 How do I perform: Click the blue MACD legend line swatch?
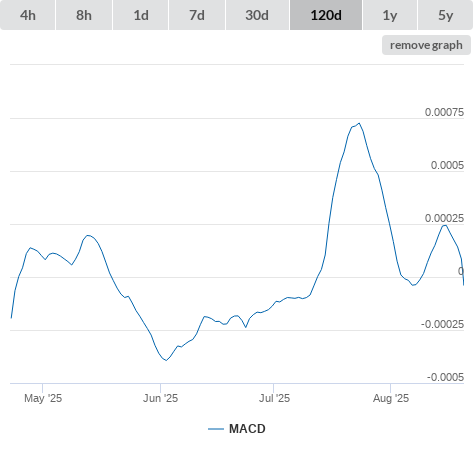click(216, 429)
